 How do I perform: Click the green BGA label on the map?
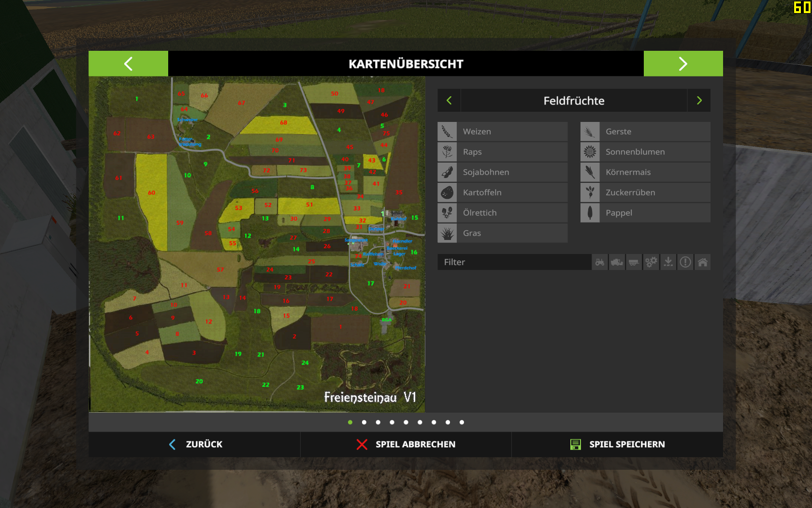(387, 320)
